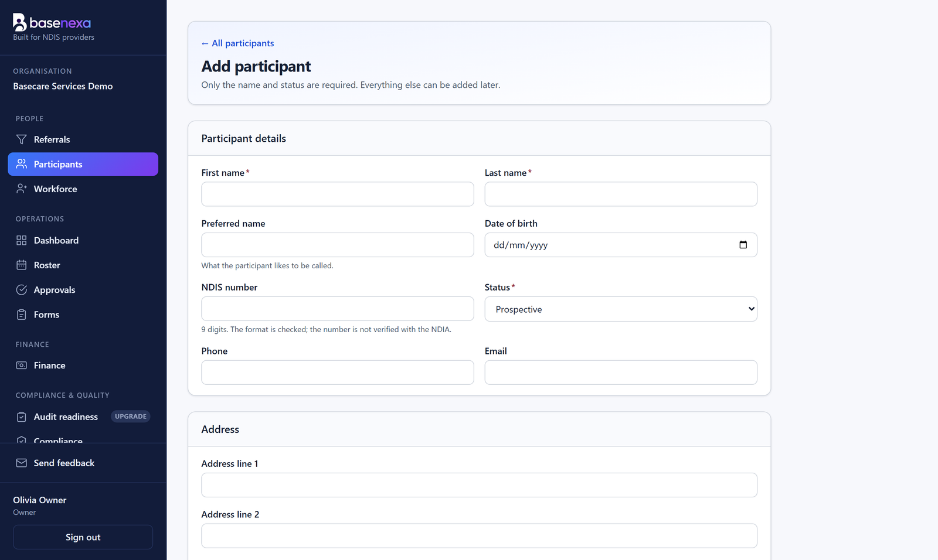Click the Dashboard grid icon

click(22, 240)
